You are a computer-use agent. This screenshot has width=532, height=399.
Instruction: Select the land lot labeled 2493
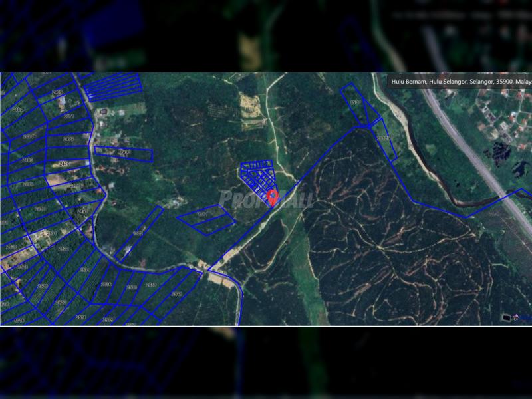124,154
